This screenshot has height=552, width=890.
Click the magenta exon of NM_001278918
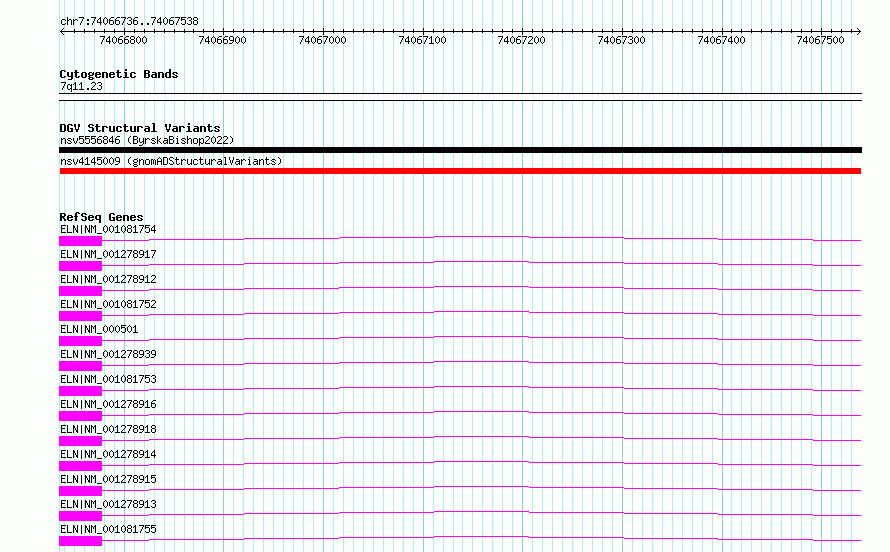81,441
